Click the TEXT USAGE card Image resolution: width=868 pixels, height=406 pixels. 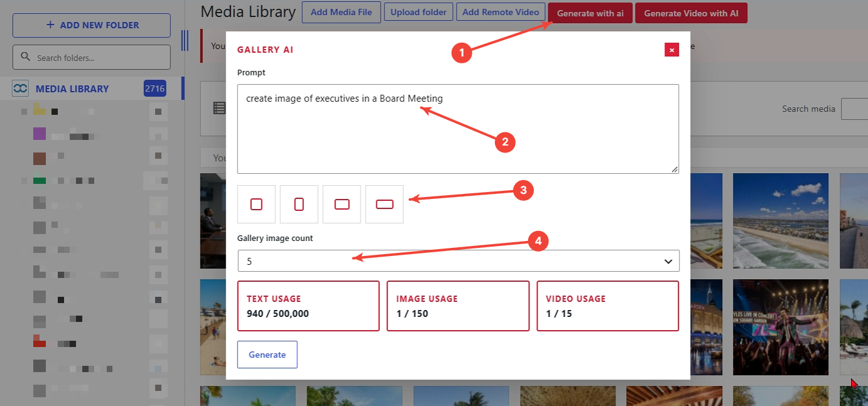308,306
